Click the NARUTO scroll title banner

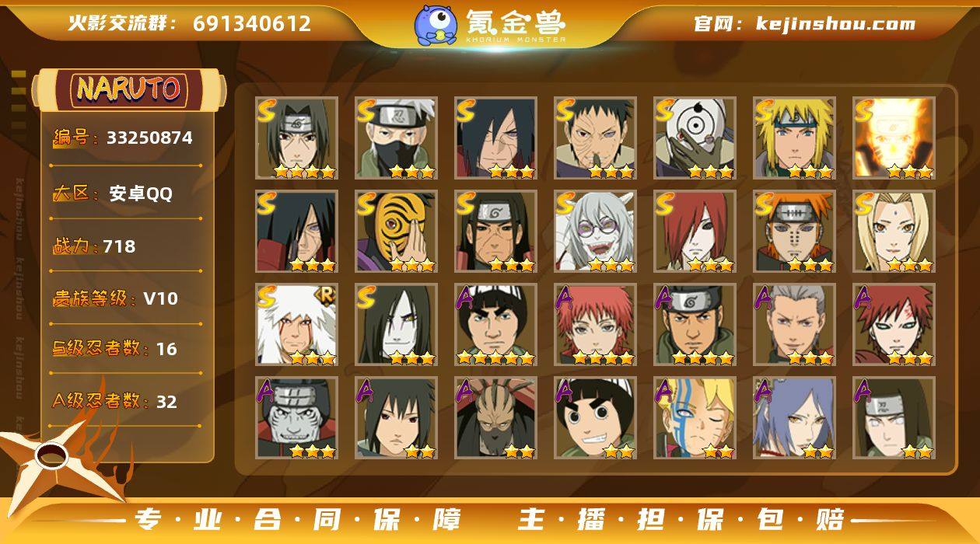(x=129, y=89)
